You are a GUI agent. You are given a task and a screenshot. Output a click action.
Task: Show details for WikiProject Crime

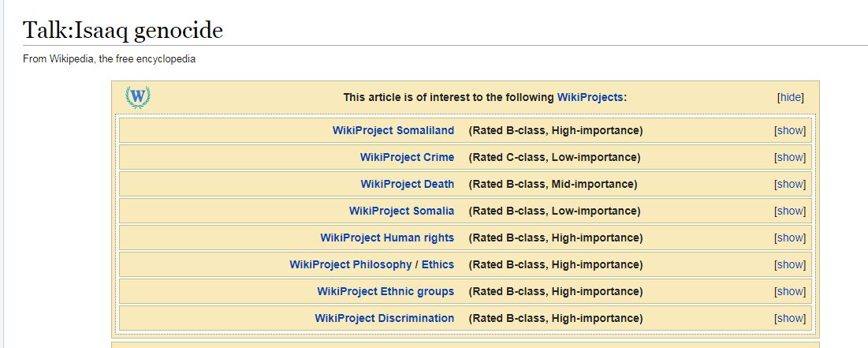point(790,157)
